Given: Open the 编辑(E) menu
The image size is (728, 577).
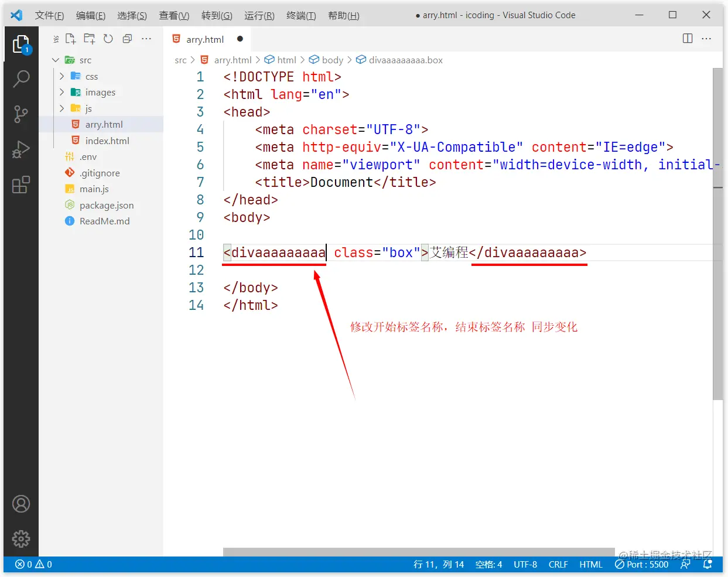Looking at the screenshot, I should (x=91, y=15).
